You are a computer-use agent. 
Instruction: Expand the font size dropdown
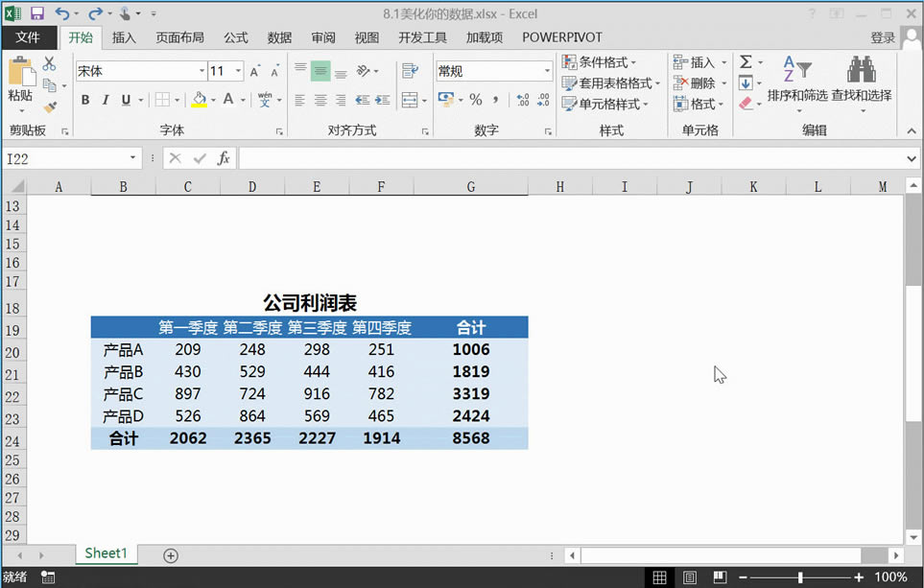point(238,70)
